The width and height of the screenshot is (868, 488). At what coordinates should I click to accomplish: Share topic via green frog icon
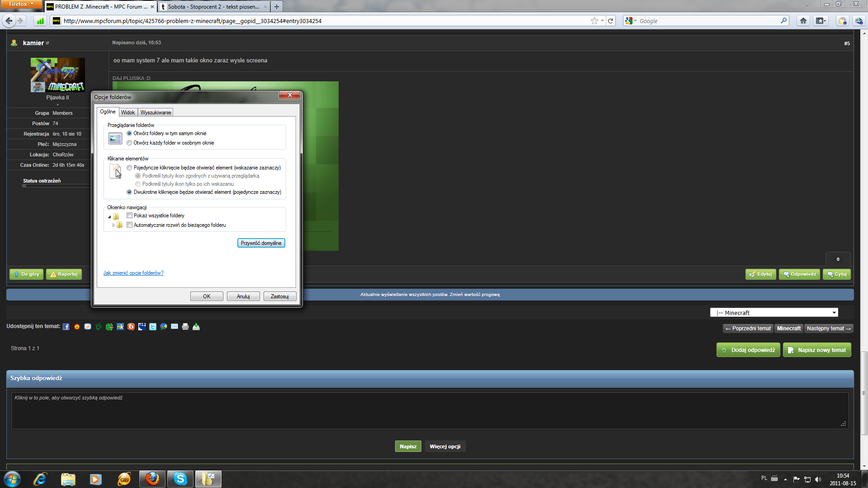[109, 327]
